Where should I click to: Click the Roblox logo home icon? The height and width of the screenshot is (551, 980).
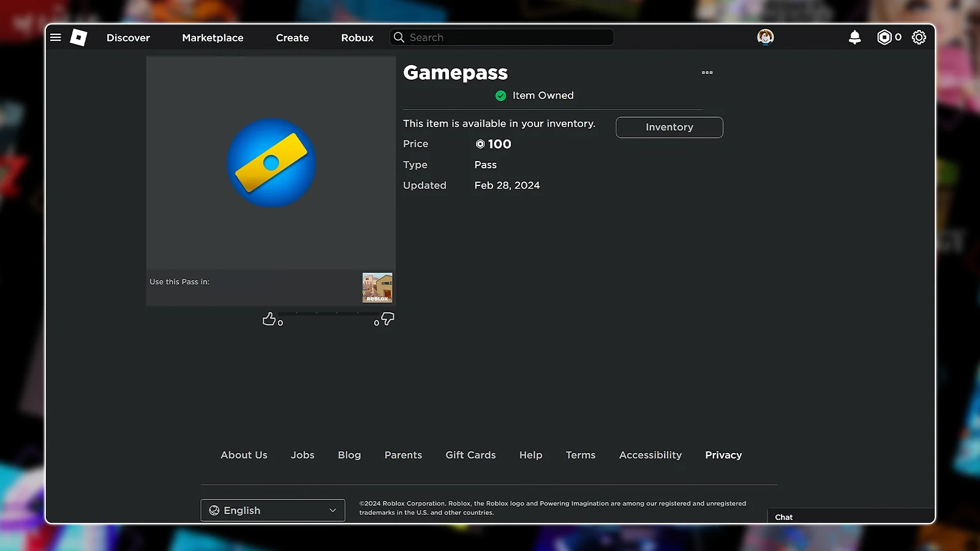click(x=78, y=37)
